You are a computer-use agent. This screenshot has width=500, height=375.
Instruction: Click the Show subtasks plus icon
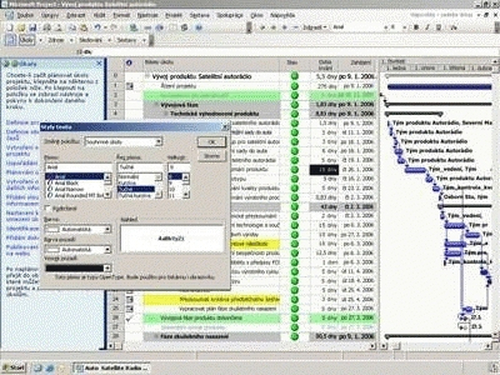point(285,27)
